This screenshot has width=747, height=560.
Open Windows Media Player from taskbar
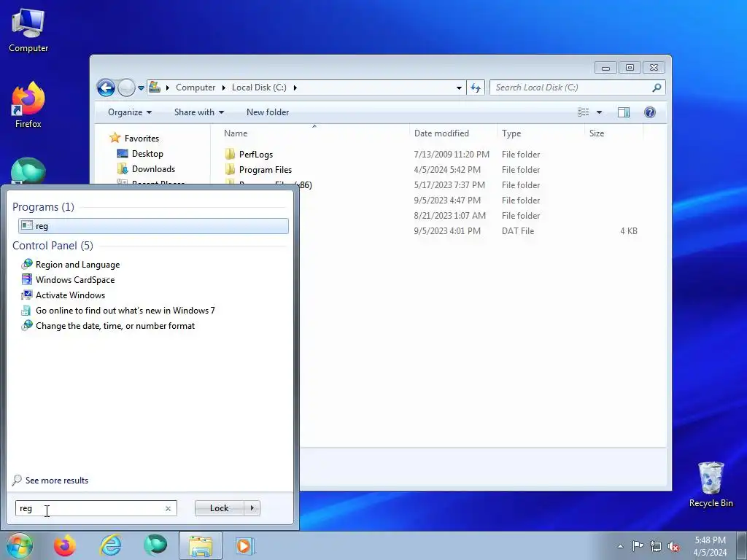pyautogui.click(x=245, y=545)
